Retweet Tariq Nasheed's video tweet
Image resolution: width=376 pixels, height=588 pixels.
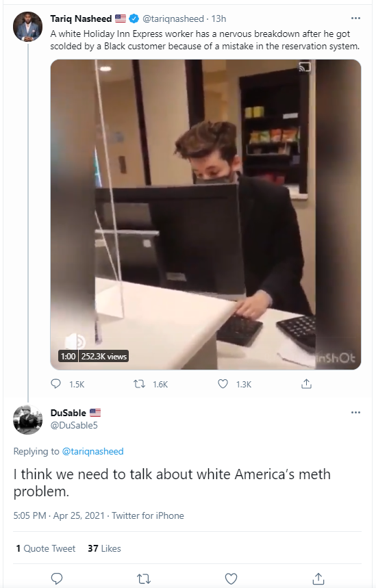(x=140, y=384)
